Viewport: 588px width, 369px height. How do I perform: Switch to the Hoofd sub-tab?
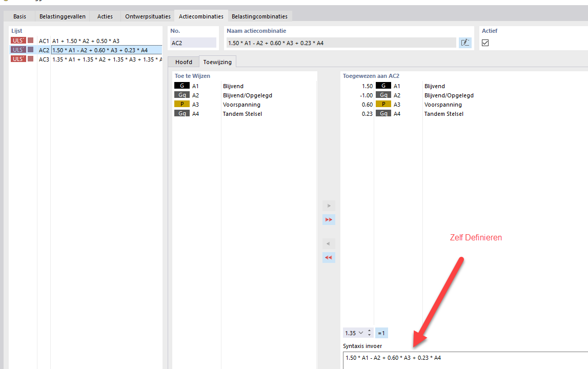(184, 62)
